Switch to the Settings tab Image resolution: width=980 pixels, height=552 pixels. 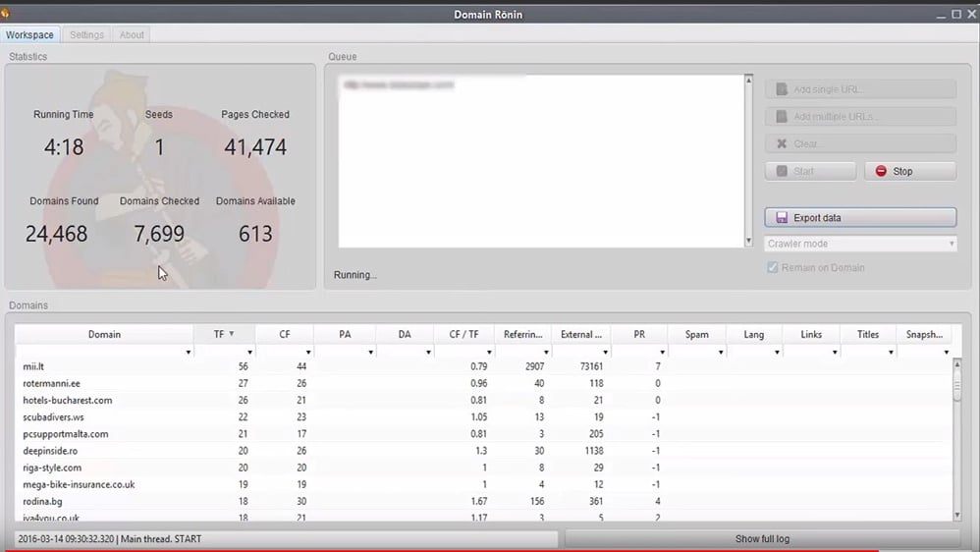click(x=86, y=34)
